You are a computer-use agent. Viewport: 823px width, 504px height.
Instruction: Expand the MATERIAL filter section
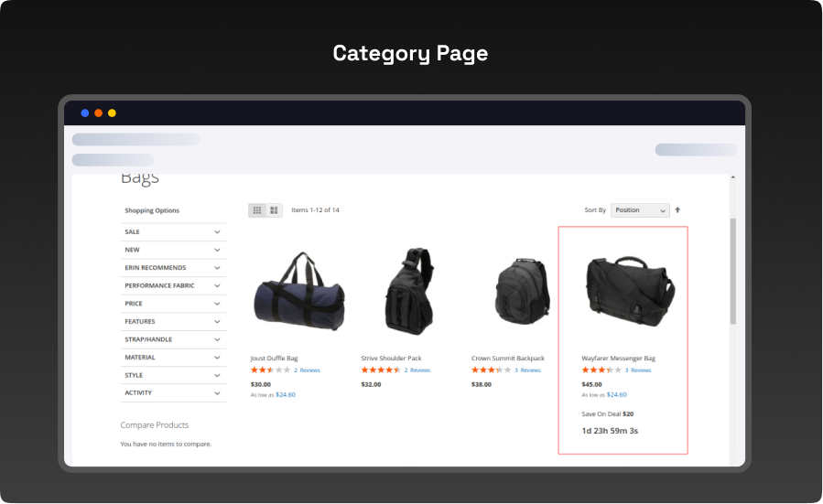point(173,358)
